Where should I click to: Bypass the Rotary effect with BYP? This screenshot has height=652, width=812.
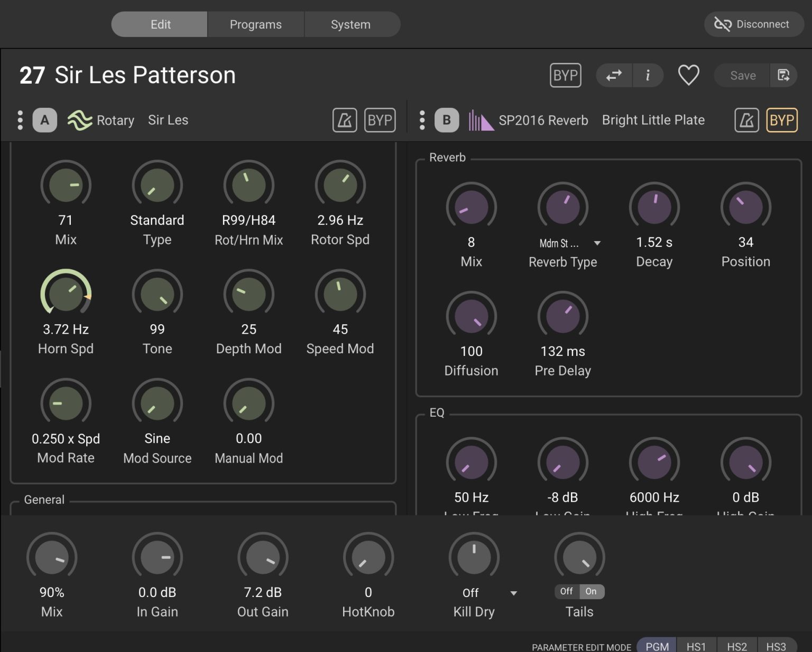point(380,120)
